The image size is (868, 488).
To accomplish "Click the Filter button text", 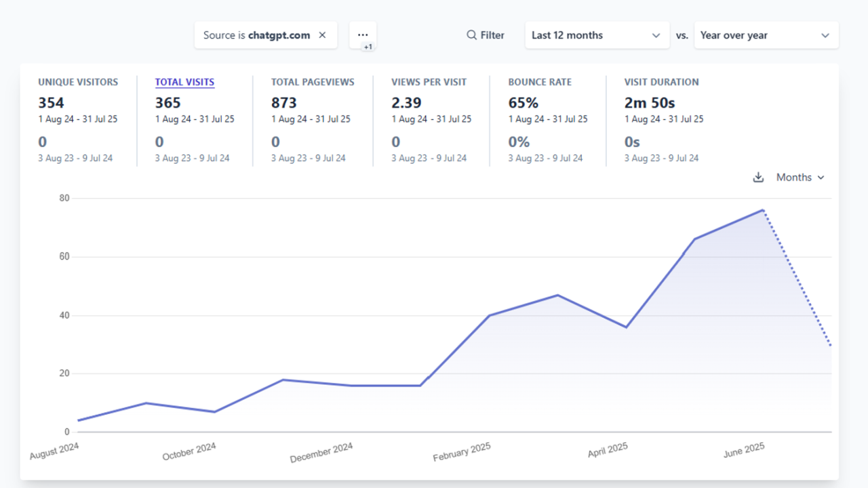I will point(492,35).
